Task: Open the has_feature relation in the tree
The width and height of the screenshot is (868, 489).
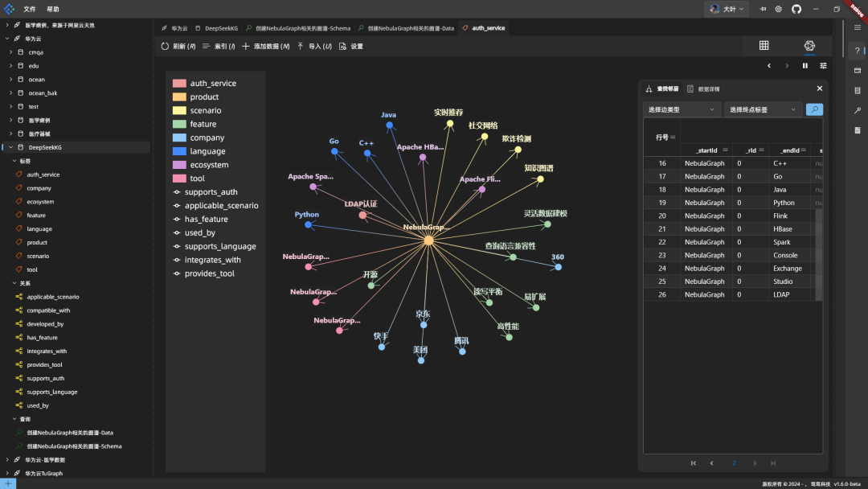Action: pyautogui.click(x=42, y=337)
